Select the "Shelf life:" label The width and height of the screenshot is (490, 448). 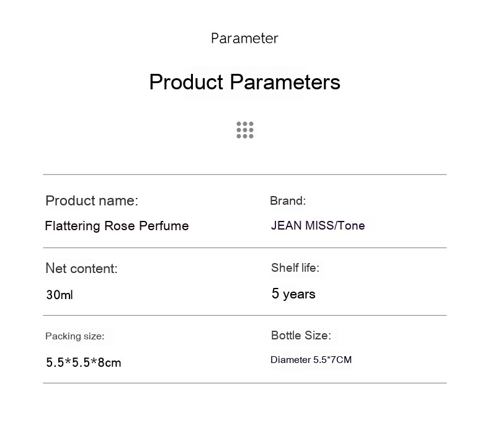(x=295, y=268)
